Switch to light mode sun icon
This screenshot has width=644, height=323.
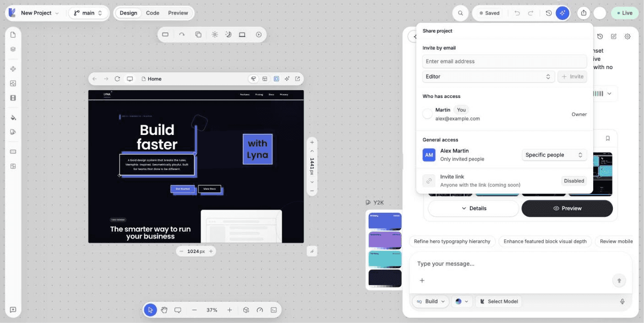click(x=215, y=34)
